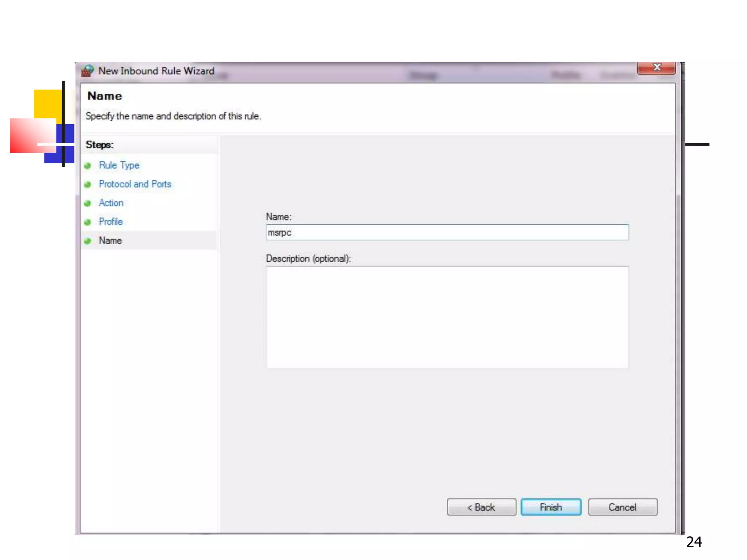Viewport: 747px width, 560px height.
Task: Return to the Profile step
Action: pos(111,222)
